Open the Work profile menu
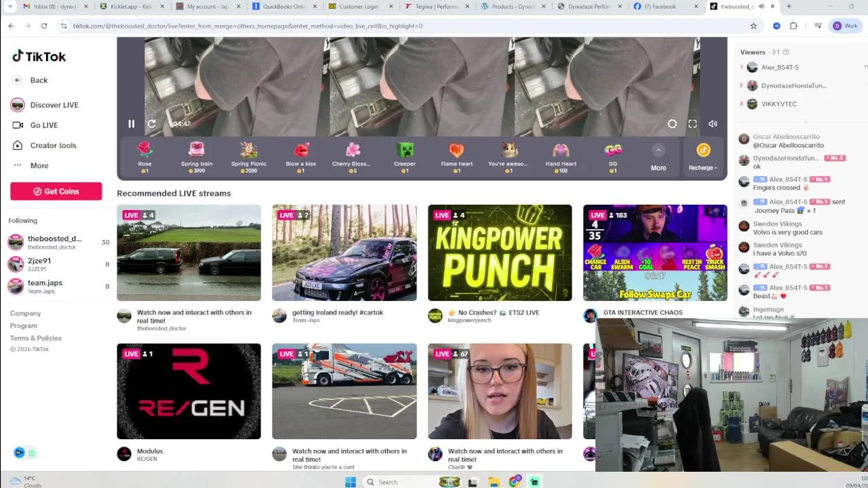 point(846,26)
